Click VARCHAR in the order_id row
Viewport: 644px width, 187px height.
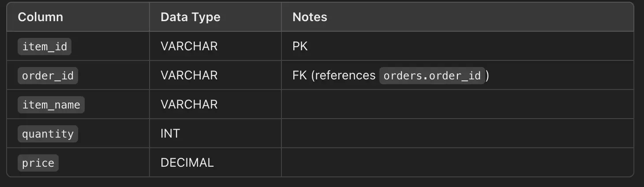coord(189,75)
